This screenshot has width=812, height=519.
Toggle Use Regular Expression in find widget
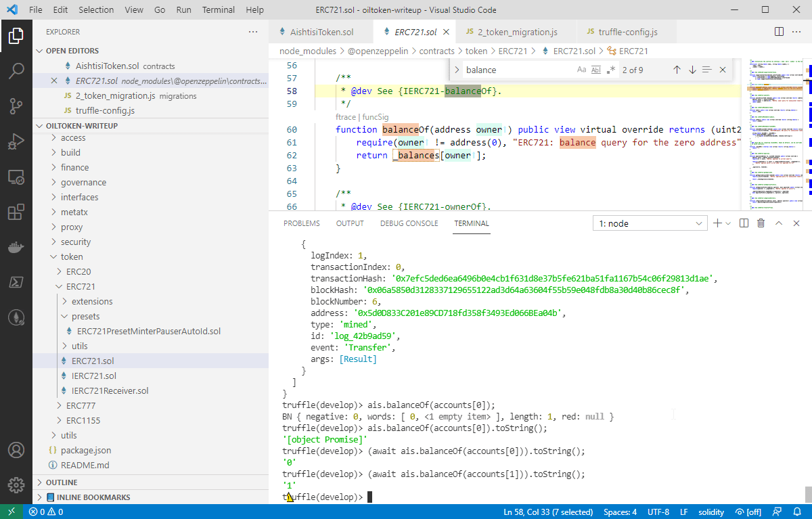point(610,70)
